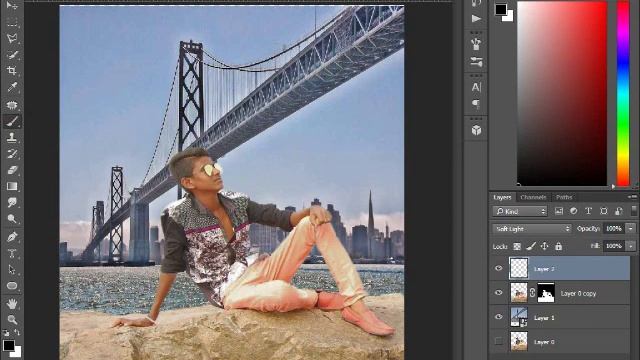The width and height of the screenshot is (640, 360).
Task: Click the Fill 100% field
Action: 614,246
